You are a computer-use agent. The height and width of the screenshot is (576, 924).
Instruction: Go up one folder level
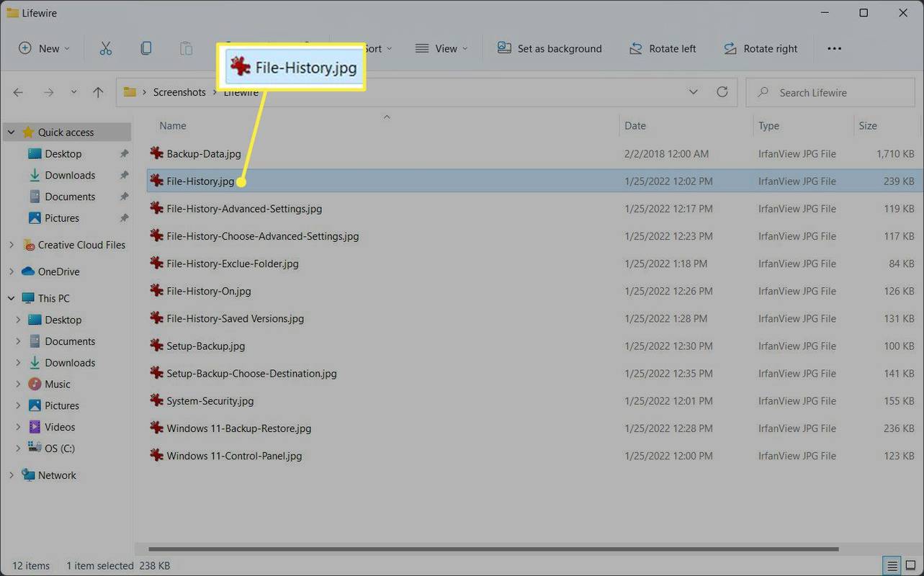(x=98, y=92)
